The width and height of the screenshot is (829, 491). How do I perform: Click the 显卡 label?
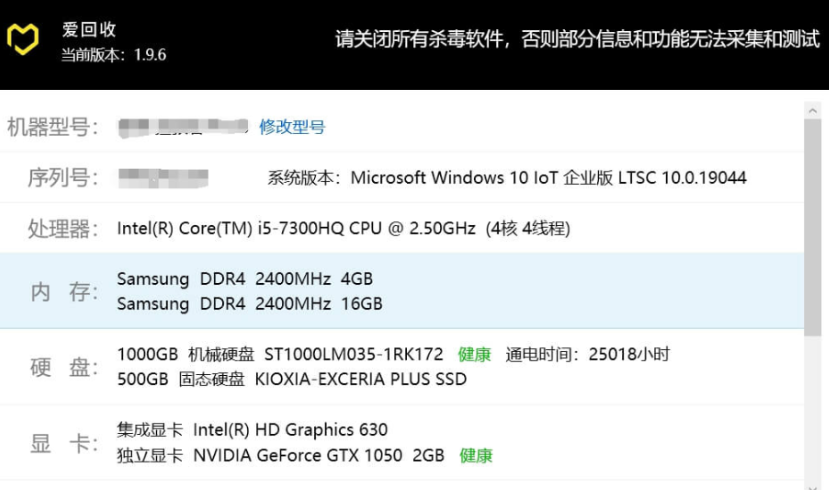tap(63, 443)
